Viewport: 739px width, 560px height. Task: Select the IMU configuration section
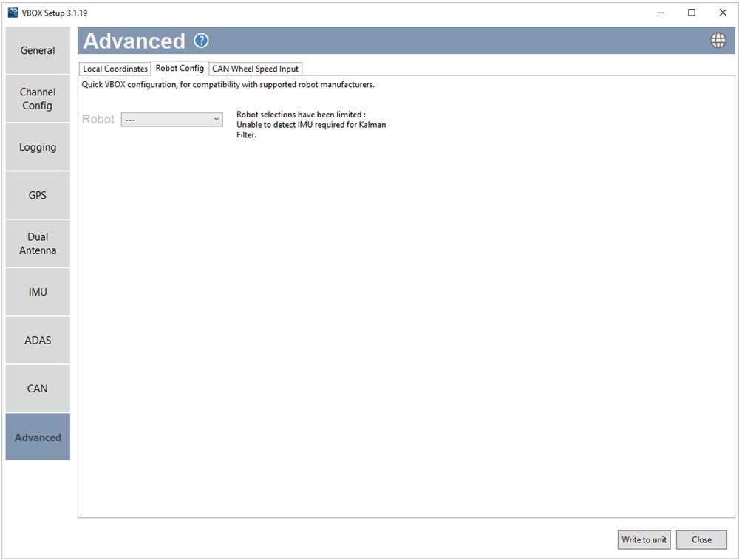[37, 291]
